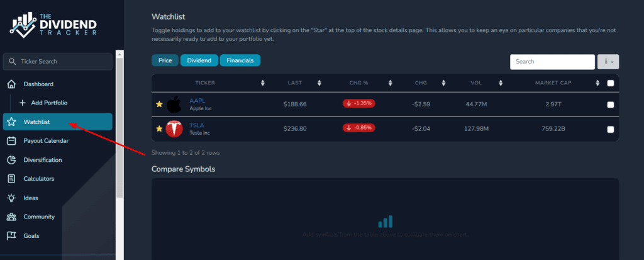Open the Community section
The height and width of the screenshot is (260, 644).
click(57, 217)
